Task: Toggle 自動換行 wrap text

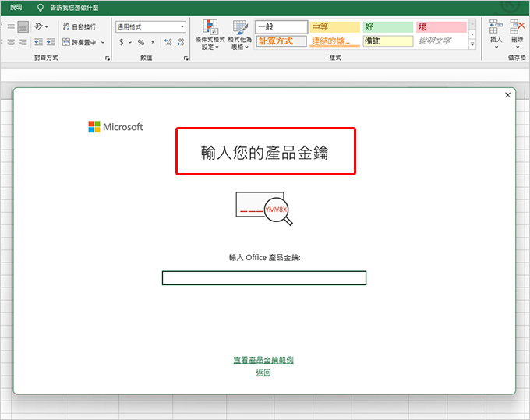Action: 79,26
